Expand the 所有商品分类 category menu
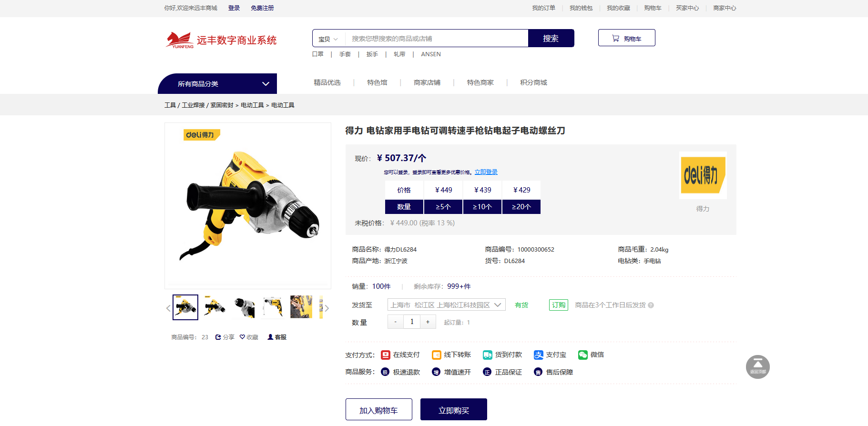This screenshot has height=426, width=868. click(217, 83)
